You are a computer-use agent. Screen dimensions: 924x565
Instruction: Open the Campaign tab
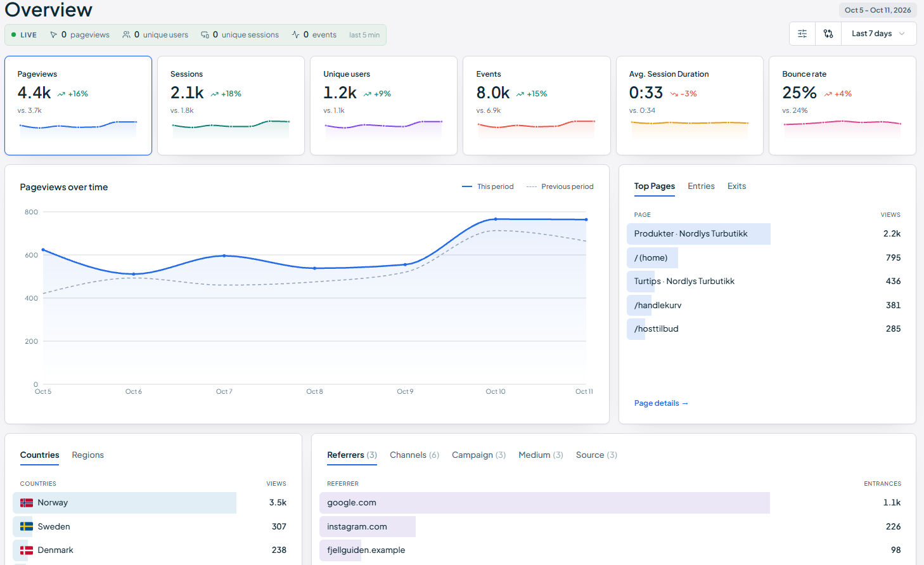pos(478,455)
